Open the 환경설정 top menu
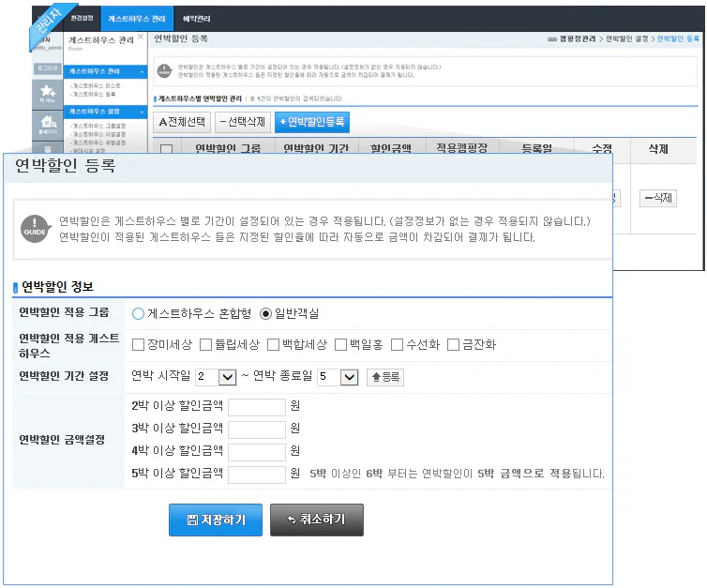This screenshot has height=588, width=707. pyautogui.click(x=82, y=18)
